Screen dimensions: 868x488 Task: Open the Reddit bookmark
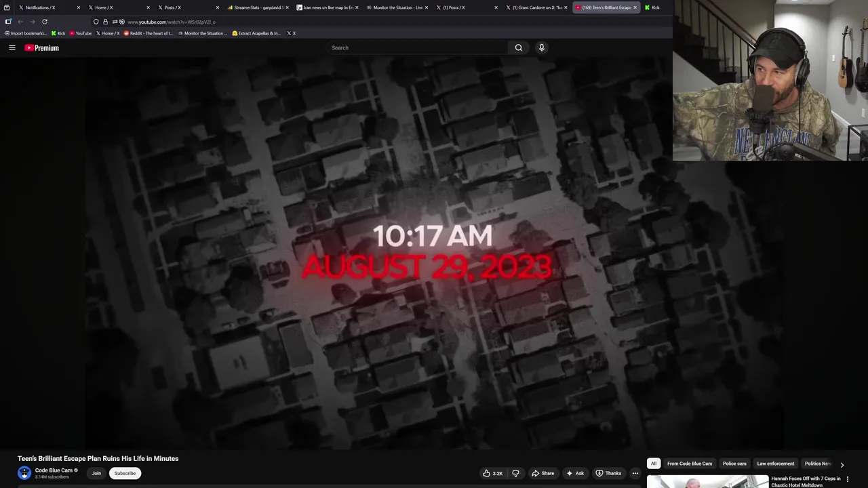click(149, 33)
